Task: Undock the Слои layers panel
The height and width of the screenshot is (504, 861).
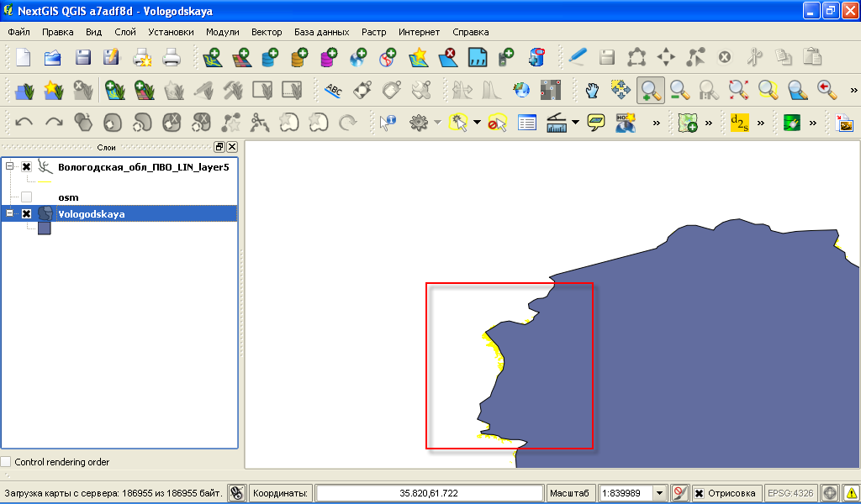Action: point(219,146)
